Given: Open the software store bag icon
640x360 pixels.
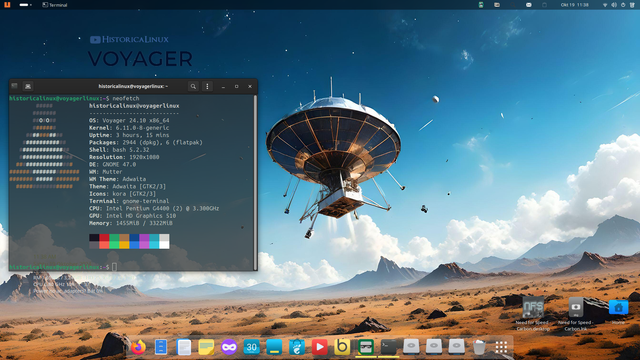Looking at the screenshot, I should (x=297, y=347).
